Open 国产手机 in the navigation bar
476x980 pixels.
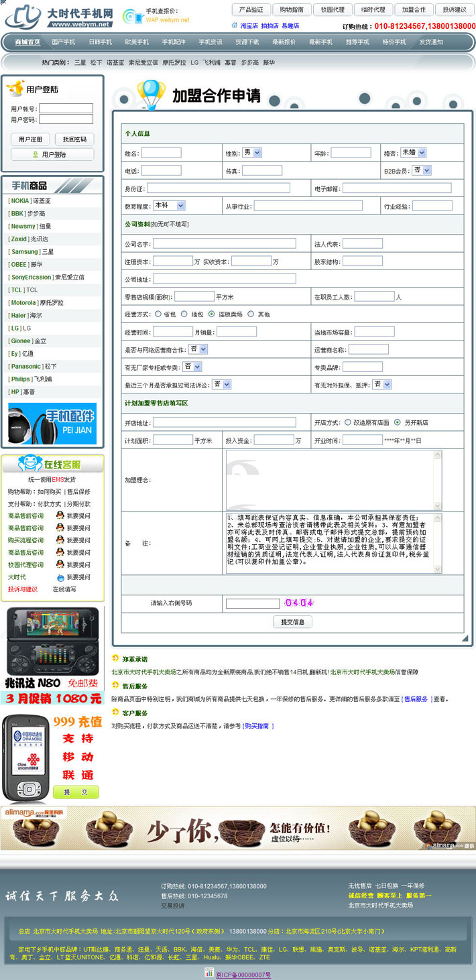pyautogui.click(x=64, y=42)
